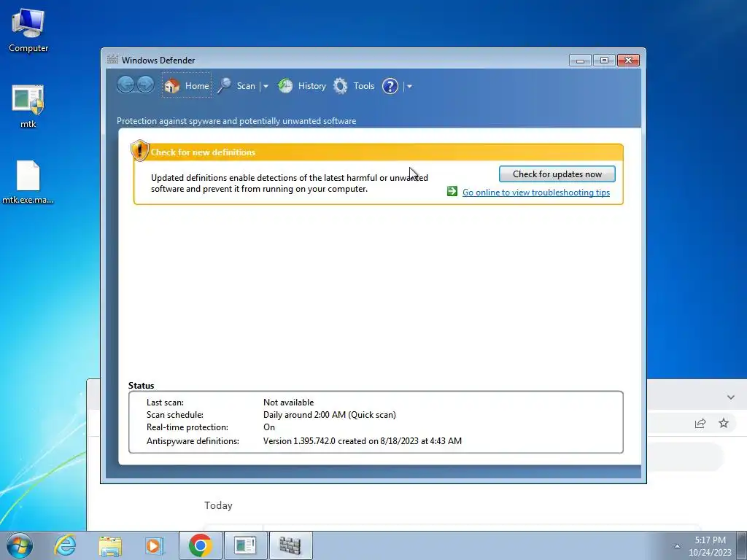Screen dimensions: 747x560
Task: Click the chevron down in background Chrome window
Action: [x=730, y=397]
